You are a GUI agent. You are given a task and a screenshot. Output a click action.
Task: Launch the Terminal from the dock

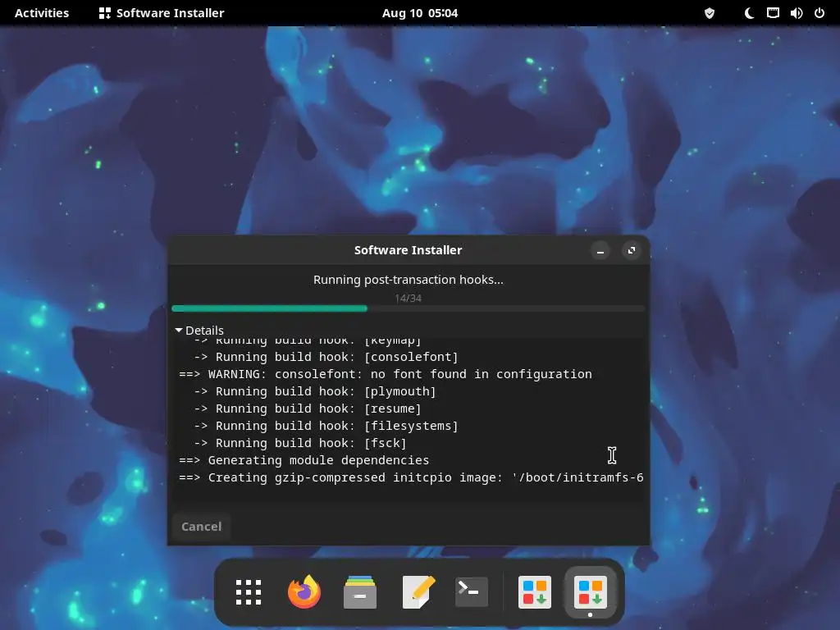[472, 592]
